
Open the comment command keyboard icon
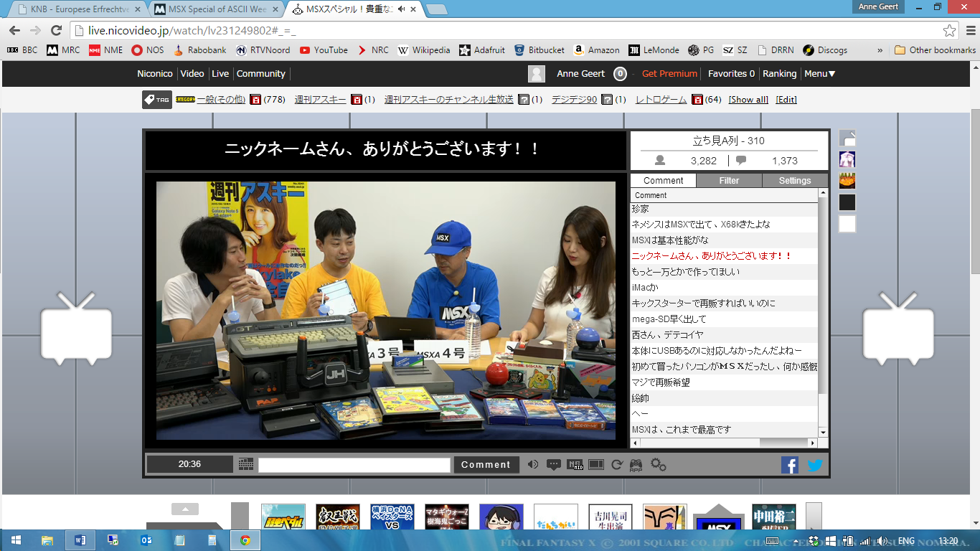[x=246, y=464]
